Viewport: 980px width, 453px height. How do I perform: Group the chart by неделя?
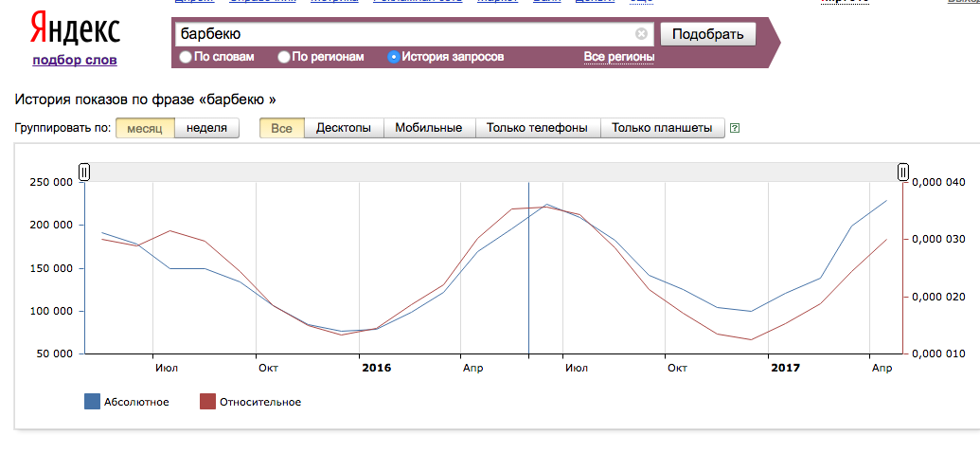pyautogui.click(x=206, y=128)
